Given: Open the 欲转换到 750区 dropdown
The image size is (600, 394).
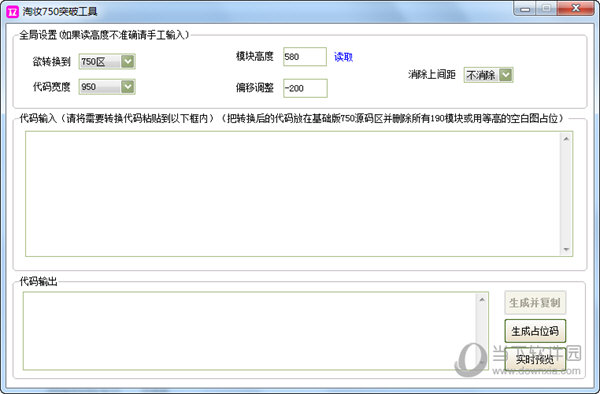Looking at the screenshot, I should tap(107, 62).
